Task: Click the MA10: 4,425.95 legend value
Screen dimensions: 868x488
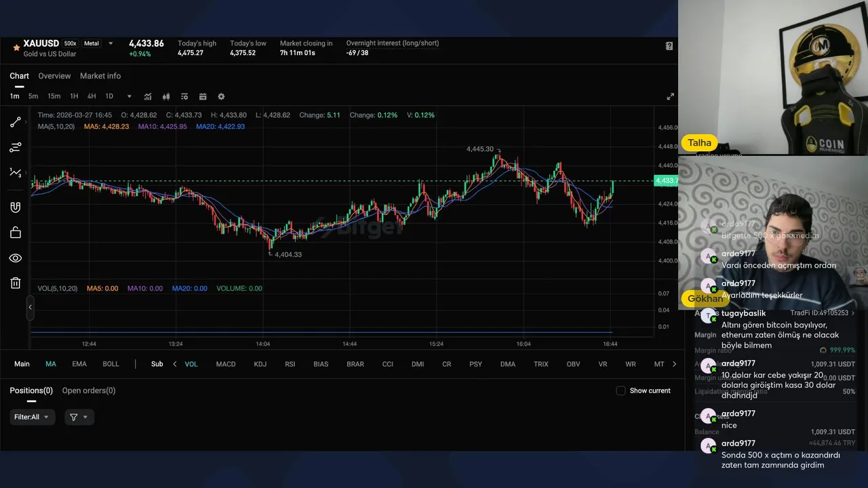Action: 162,127
